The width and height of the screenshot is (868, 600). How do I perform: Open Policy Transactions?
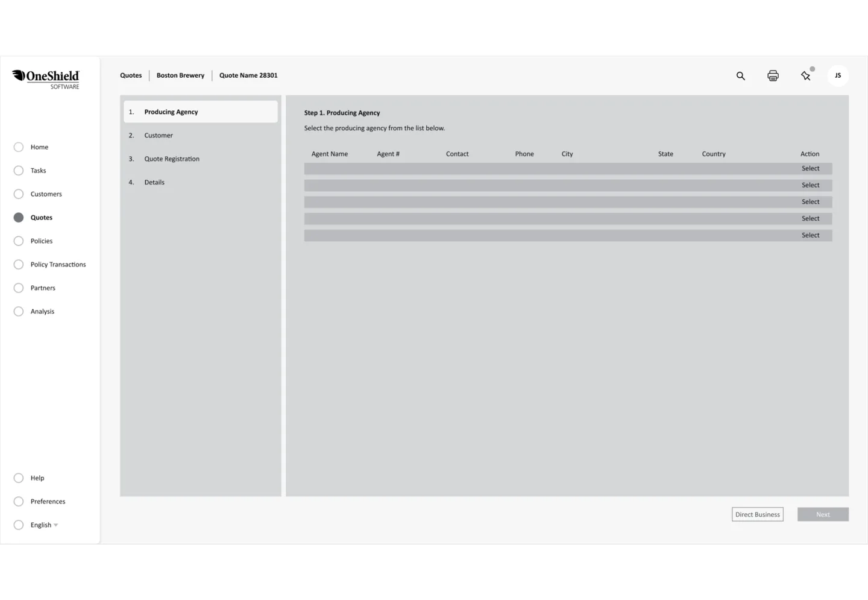(x=58, y=264)
